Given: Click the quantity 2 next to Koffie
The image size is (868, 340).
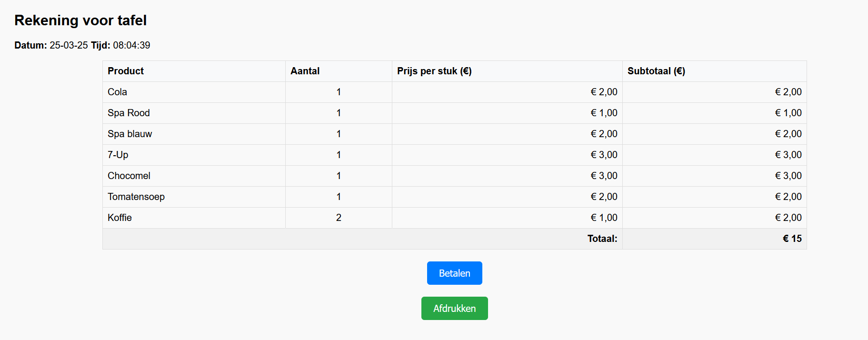Looking at the screenshot, I should 338,218.
